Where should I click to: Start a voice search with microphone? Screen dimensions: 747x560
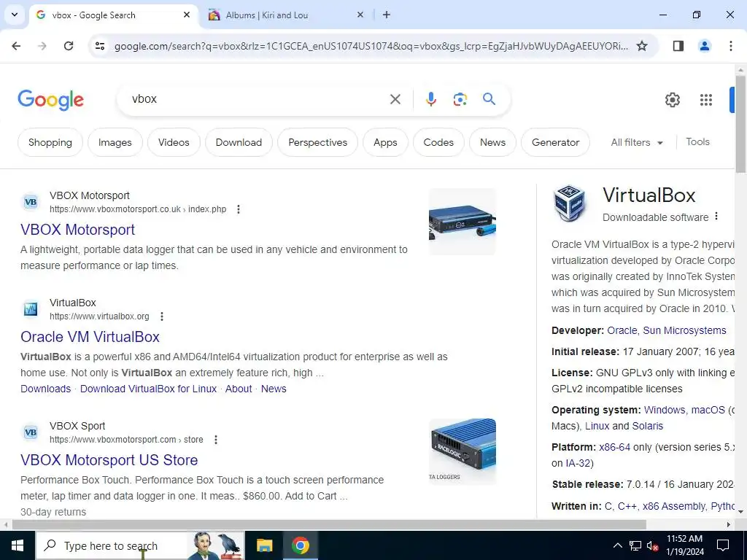click(430, 99)
